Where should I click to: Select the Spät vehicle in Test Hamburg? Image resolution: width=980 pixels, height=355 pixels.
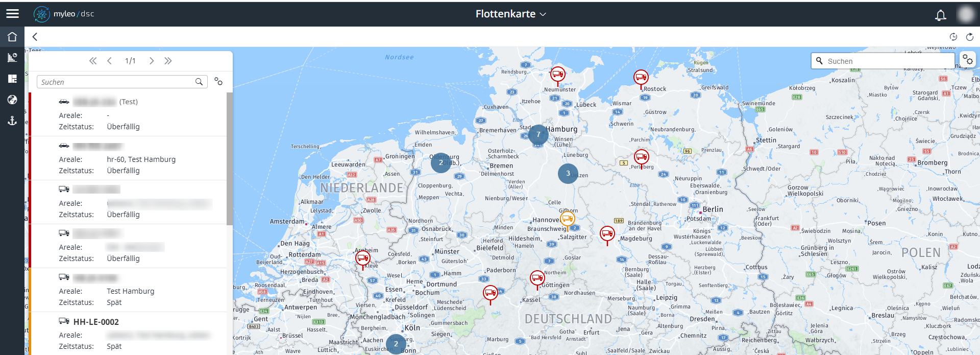tap(128, 290)
